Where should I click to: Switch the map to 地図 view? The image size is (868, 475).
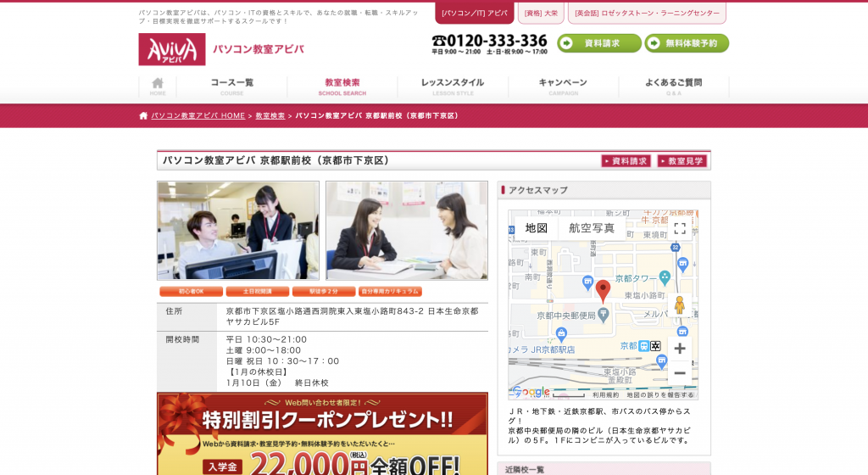pos(536,228)
